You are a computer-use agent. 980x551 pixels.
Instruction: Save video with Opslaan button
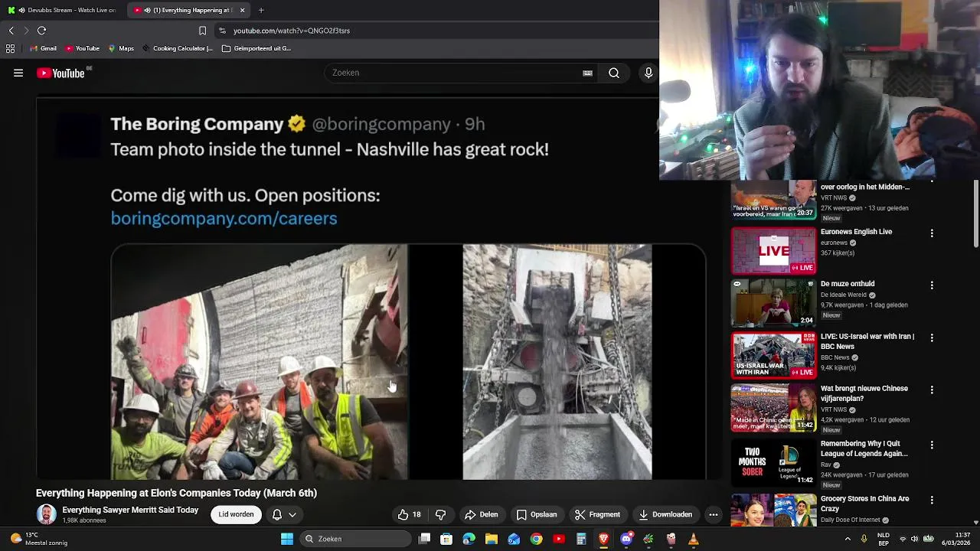click(x=537, y=515)
